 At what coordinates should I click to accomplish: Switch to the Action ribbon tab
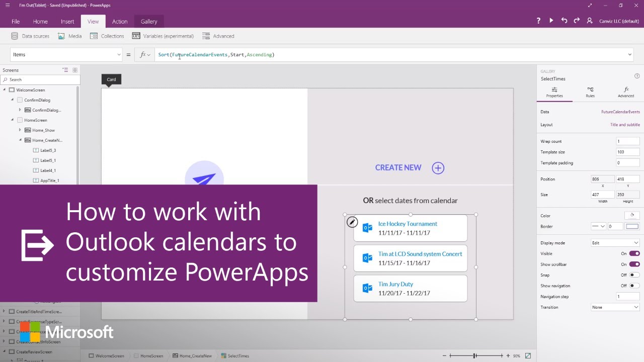tap(120, 22)
